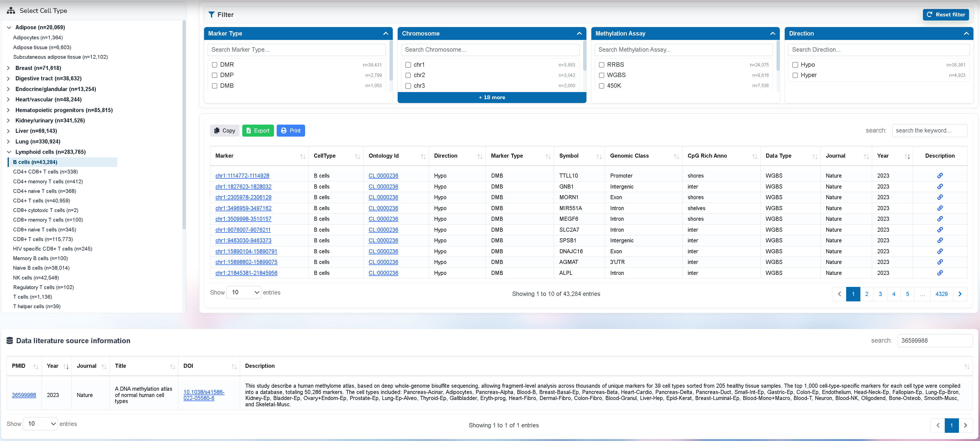The height and width of the screenshot is (441, 980).
Task: Open description link for MORN1 row
Action: click(940, 197)
